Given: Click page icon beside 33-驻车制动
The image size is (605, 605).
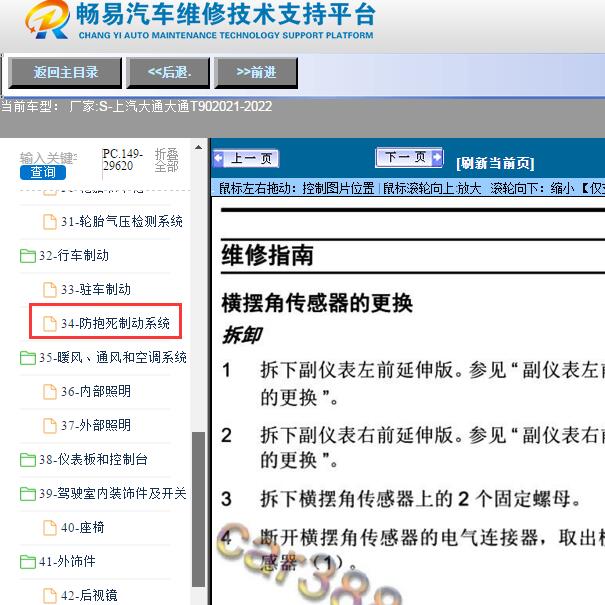Looking at the screenshot, I should (x=50, y=290).
